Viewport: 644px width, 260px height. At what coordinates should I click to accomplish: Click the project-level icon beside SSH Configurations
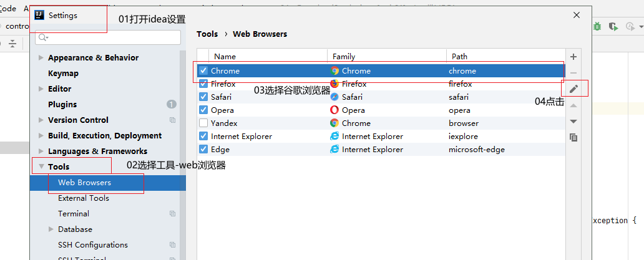pyautogui.click(x=172, y=245)
